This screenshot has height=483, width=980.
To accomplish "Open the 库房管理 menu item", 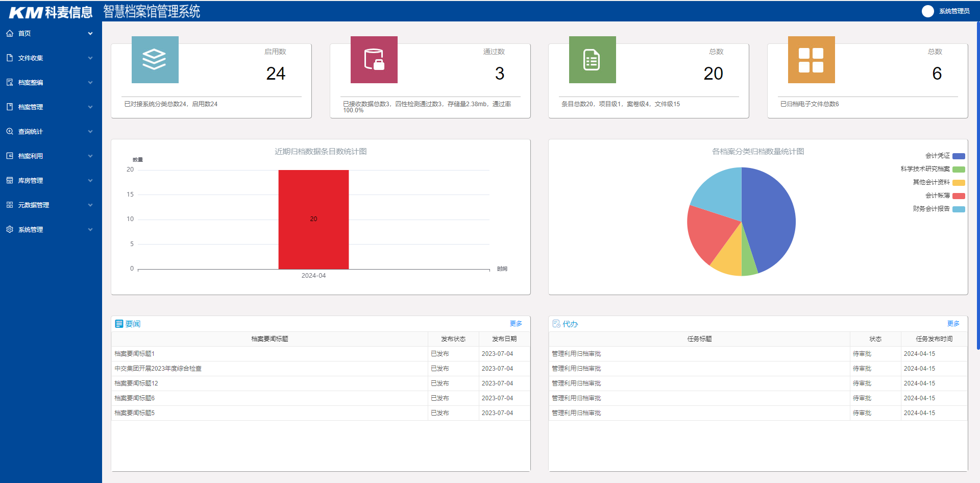I will 51,180.
